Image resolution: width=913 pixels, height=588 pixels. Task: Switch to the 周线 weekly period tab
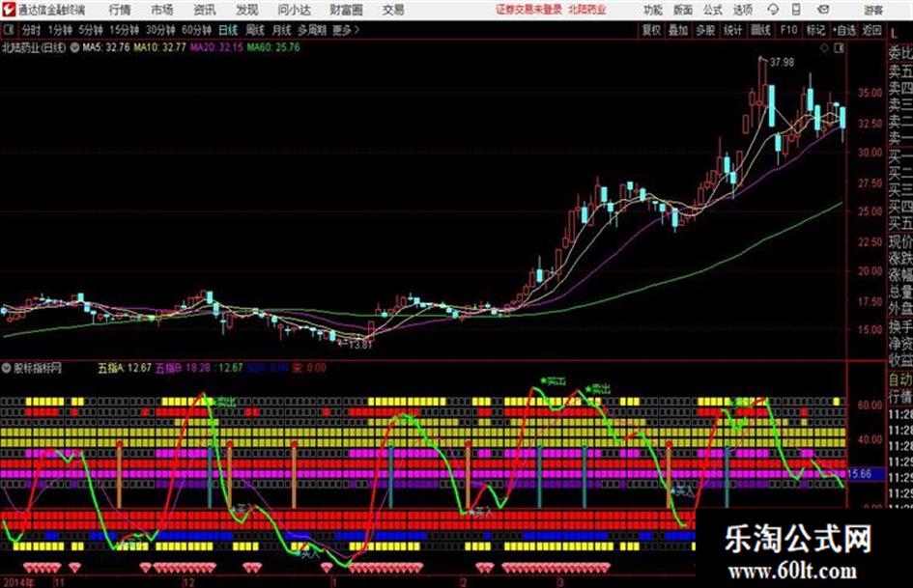point(255,30)
